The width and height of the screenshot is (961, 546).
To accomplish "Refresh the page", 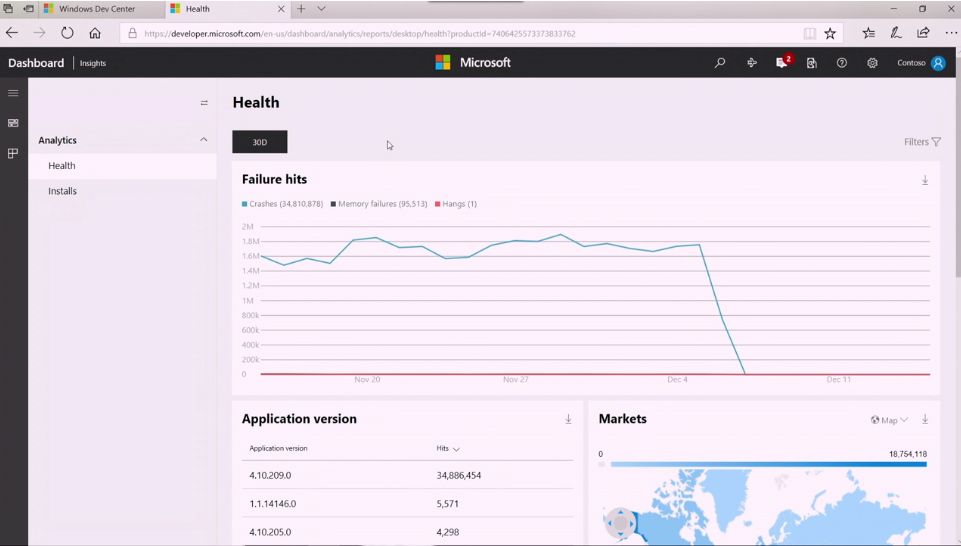I will [x=67, y=33].
